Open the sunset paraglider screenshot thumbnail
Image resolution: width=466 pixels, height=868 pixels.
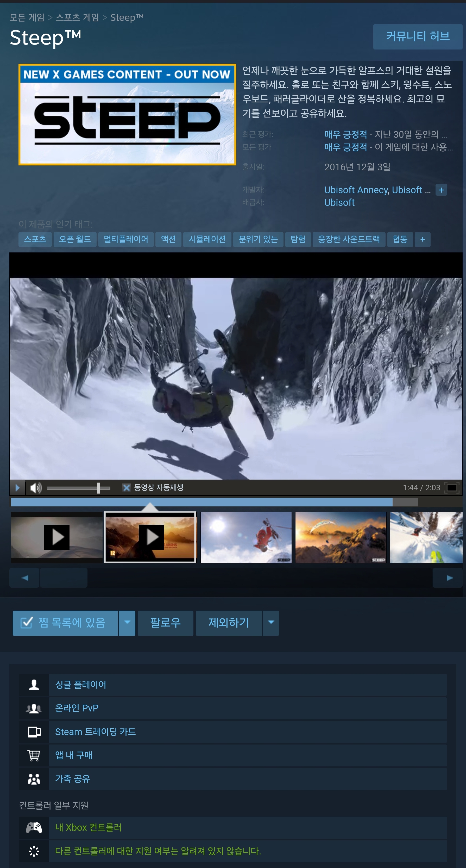(x=341, y=537)
